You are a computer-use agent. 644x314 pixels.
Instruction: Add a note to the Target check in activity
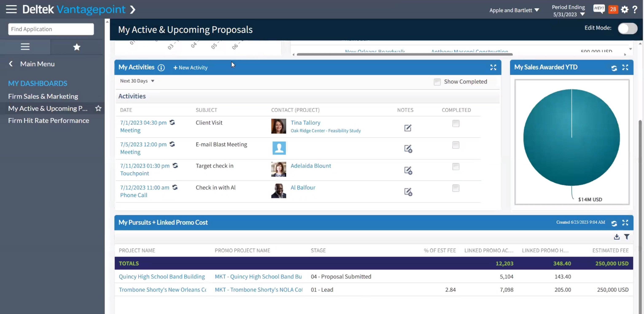(408, 170)
